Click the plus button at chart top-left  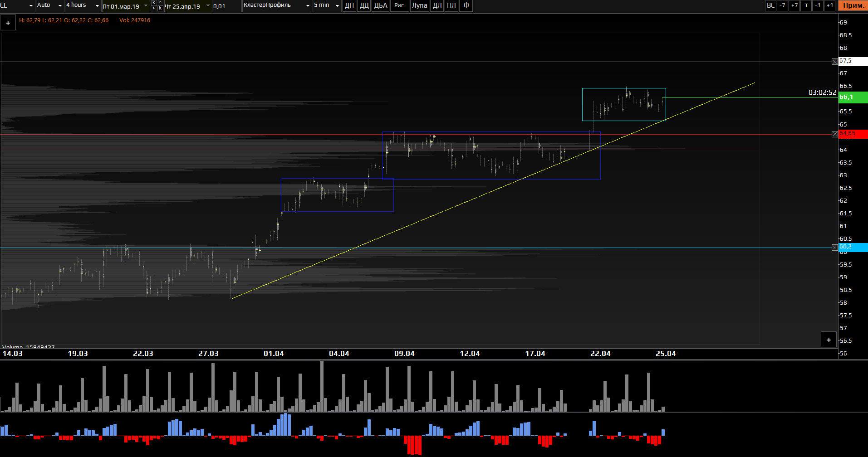pyautogui.click(x=8, y=23)
